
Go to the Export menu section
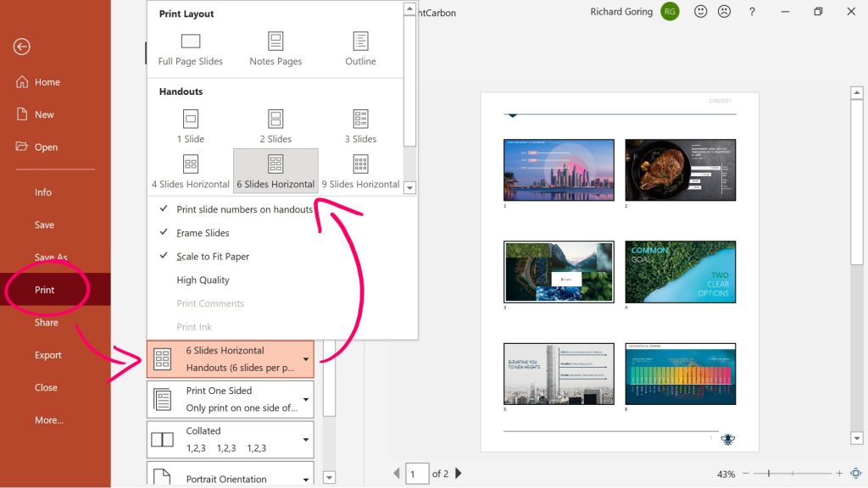(47, 355)
